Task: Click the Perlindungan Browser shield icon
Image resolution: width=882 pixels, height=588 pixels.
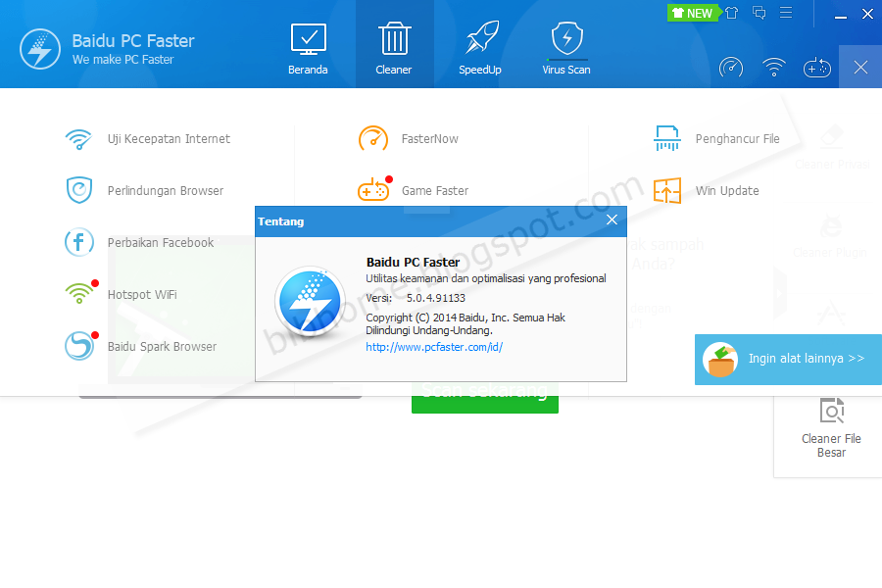Action: pos(79,190)
